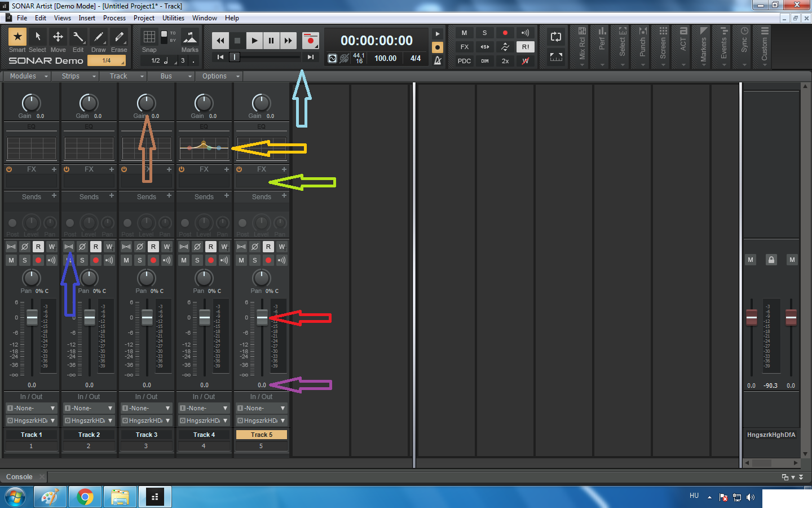Open the Process menu
Image resolution: width=812 pixels, height=508 pixels.
coord(114,18)
